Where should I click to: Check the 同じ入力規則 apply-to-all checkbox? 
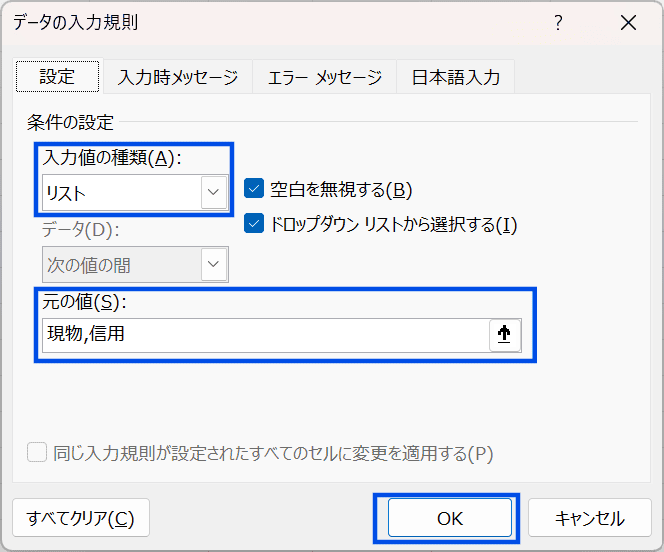(x=37, y=453)
